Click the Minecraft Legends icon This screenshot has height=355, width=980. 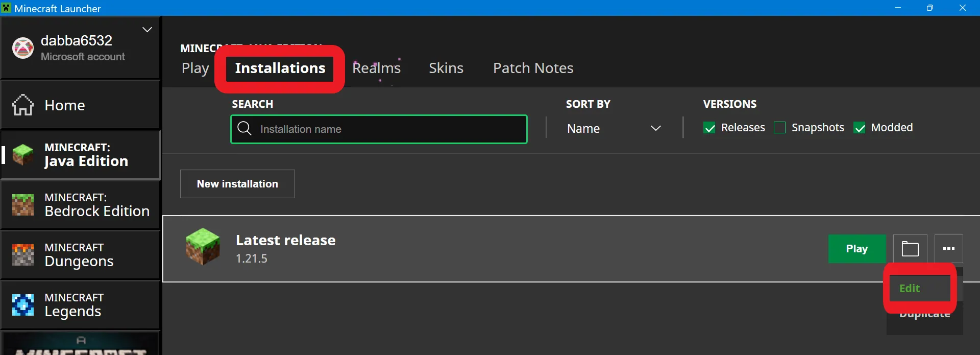point(23,305)
